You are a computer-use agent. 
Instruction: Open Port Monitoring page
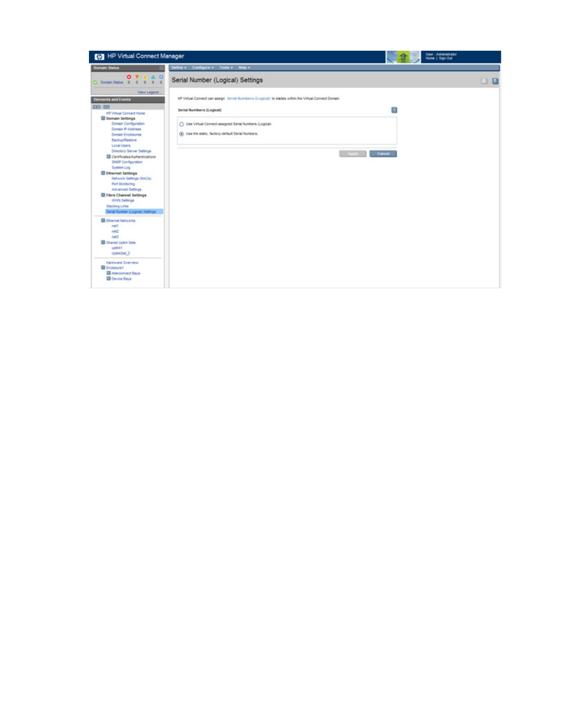tap(123, 184)
